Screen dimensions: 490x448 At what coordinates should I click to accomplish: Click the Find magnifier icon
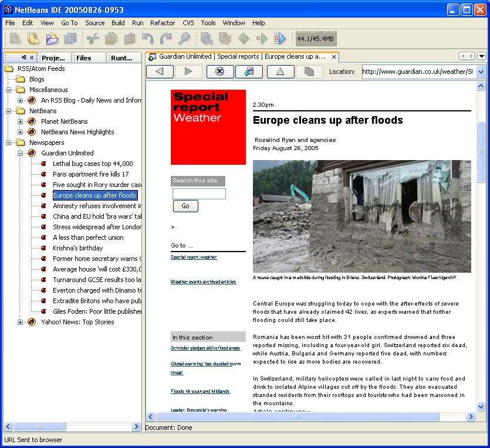tap(184, 39)
